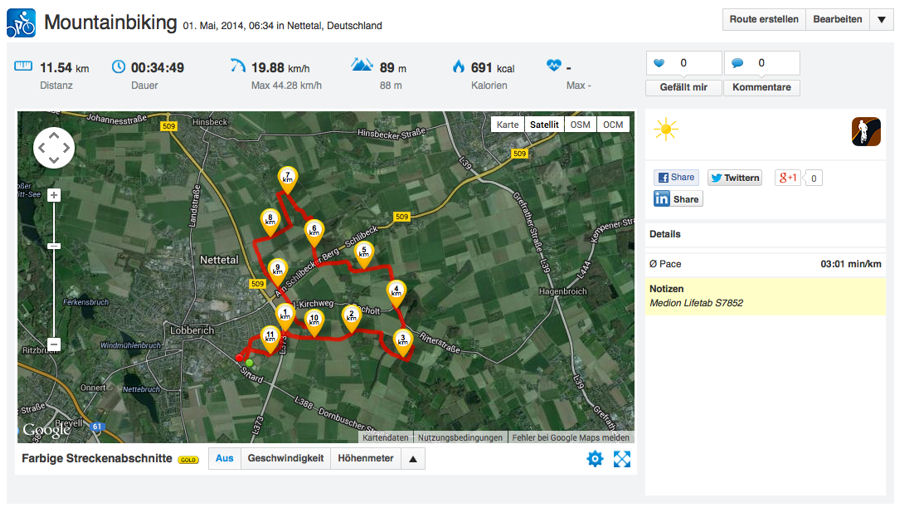The image size is (900, 513).
Task: Select the 4 km marker
Action: pos(396,294)
